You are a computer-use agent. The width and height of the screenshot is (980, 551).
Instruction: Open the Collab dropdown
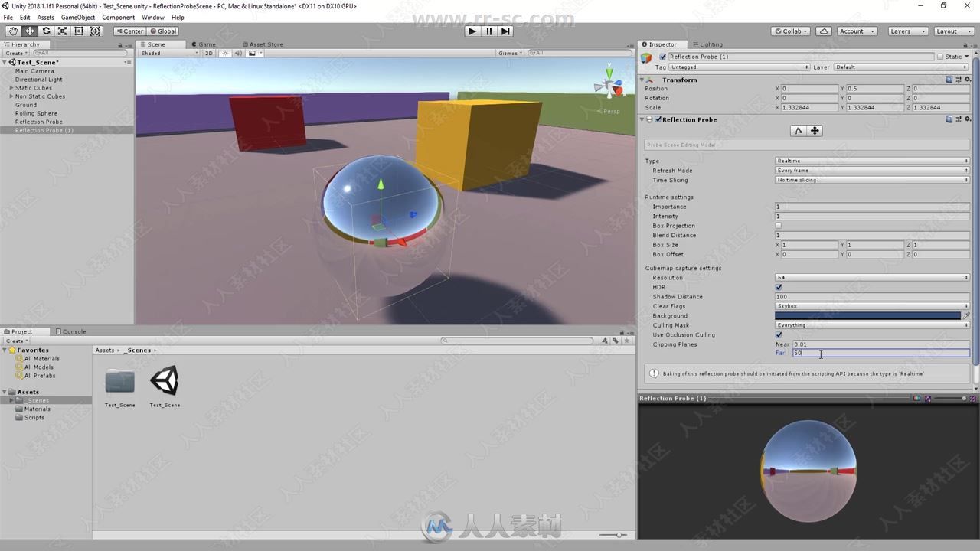(x=791, y=31)
